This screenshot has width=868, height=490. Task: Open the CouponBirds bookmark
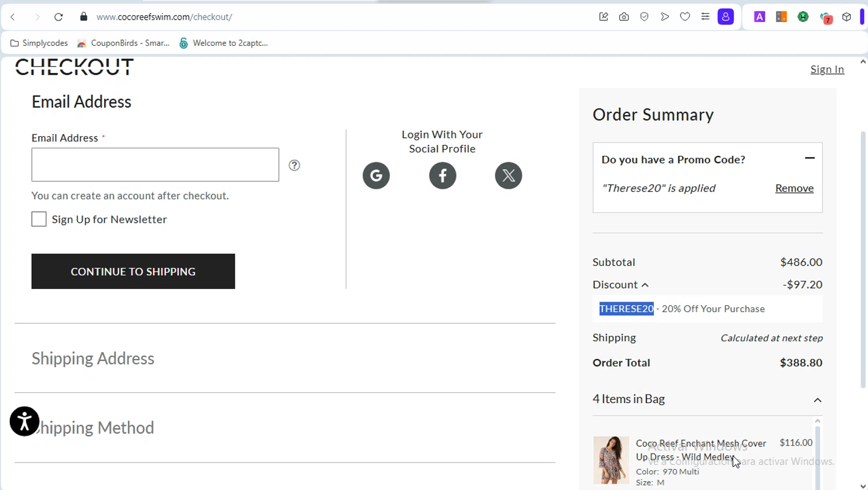123,43
